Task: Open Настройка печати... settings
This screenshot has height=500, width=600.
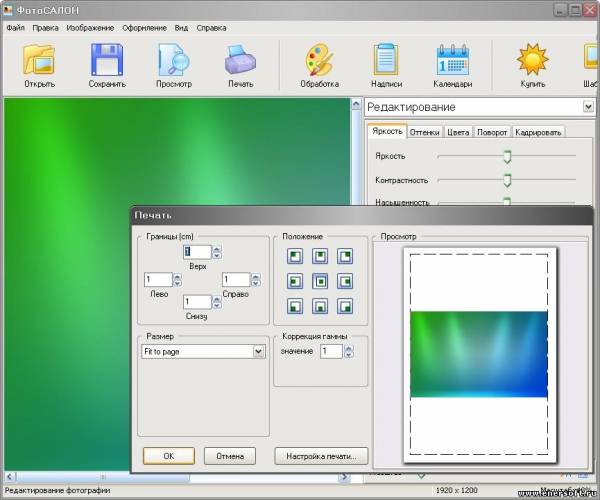Action: tap(321, 456)
